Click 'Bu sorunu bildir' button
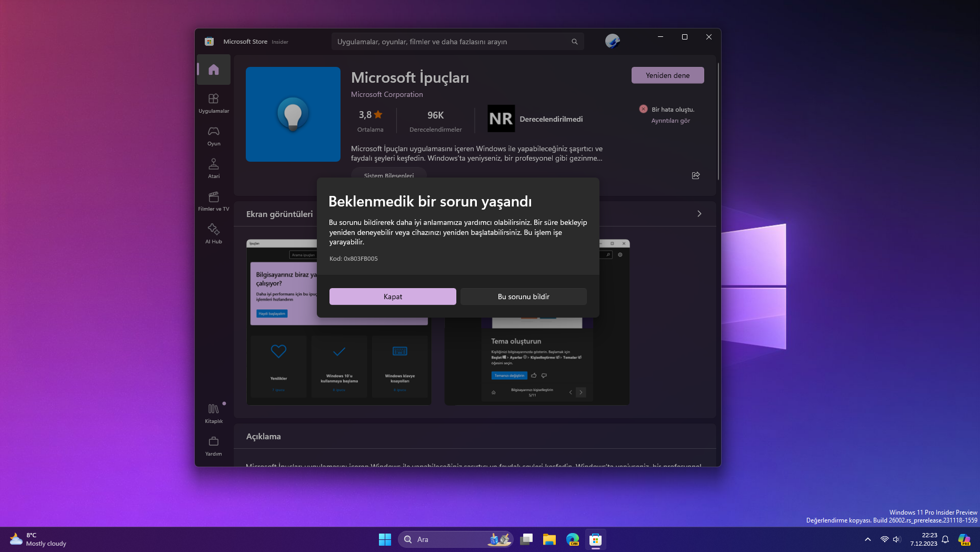 [524, 297]
